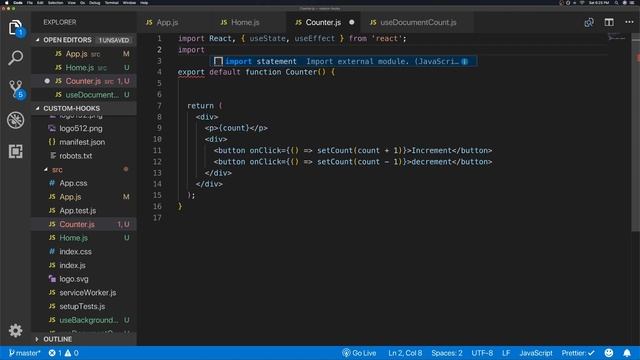Image resolution: width=640 pixels, height=360 pixels.
Task: Click the smiley feedback icon in status bar
Action: pyautogui.click(x=609, y=353)
